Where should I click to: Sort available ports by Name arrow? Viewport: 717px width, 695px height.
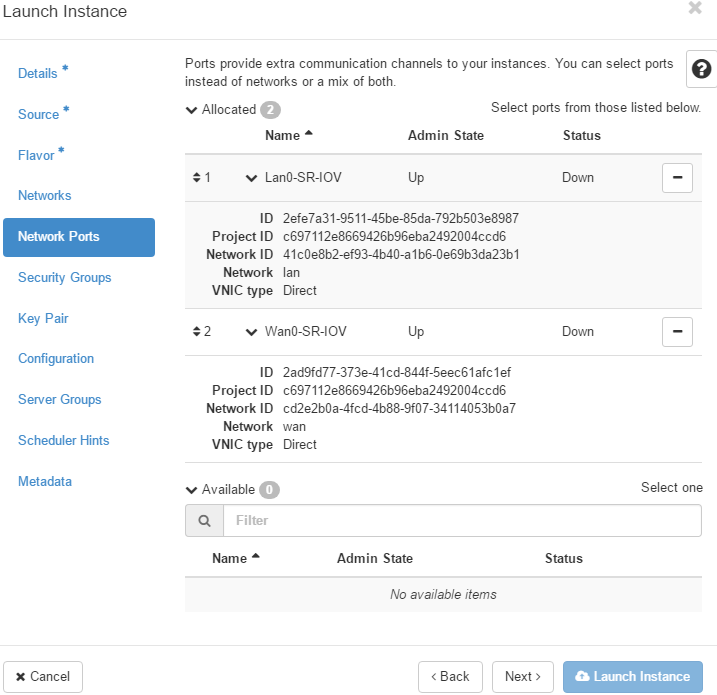click(x=256, y=556)
